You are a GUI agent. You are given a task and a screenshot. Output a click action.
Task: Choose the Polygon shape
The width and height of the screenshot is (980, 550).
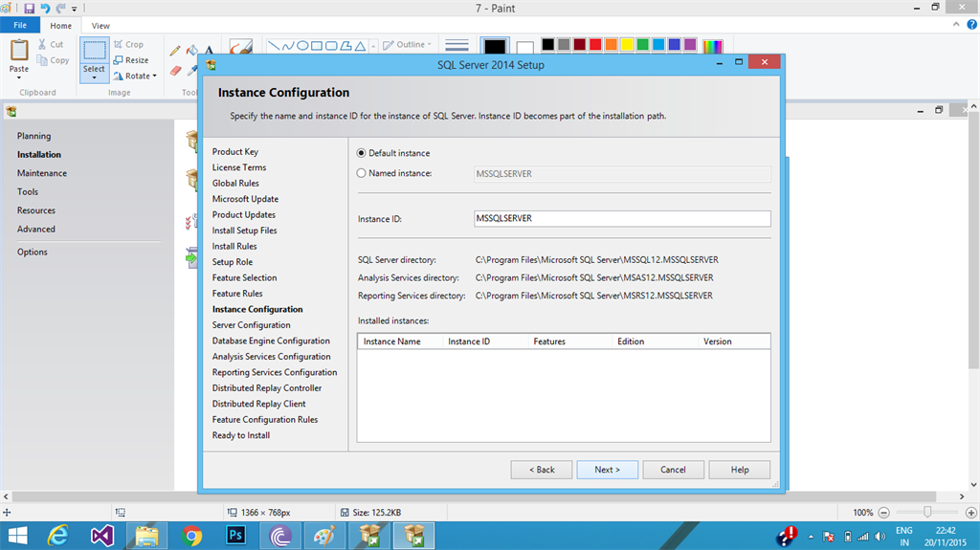tap(345, 46)
